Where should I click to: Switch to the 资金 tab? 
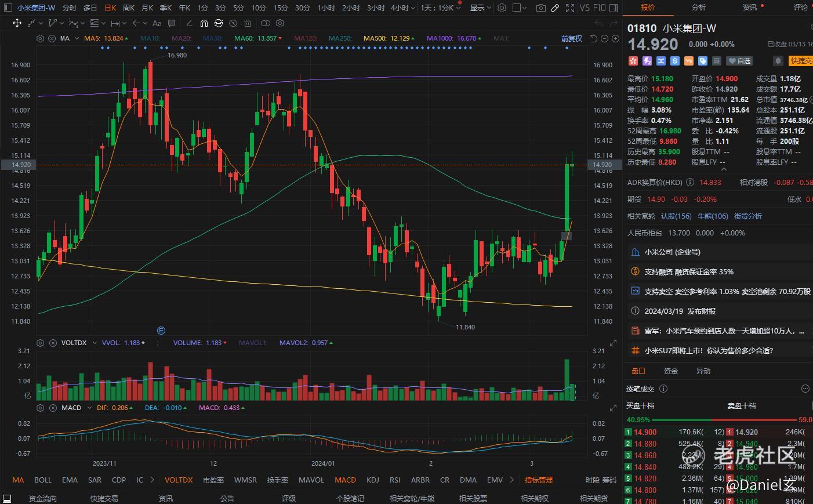click(x=671, y=371)
